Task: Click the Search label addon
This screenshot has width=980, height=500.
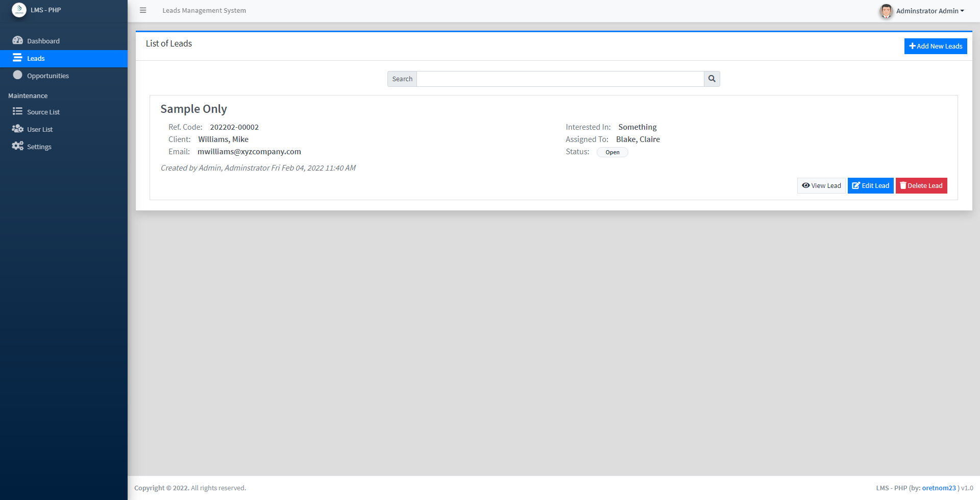Action: [402, 79]
